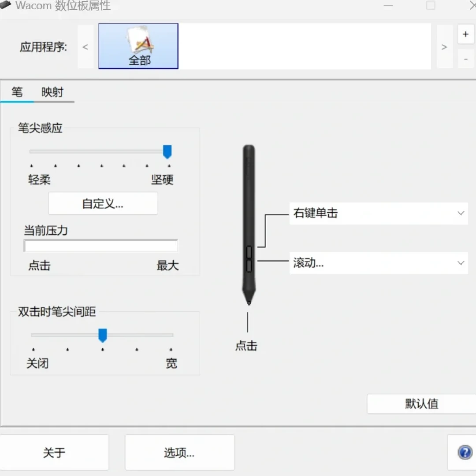Switch to the 笔 tab

pyautogui.click(x=17, y=92)
